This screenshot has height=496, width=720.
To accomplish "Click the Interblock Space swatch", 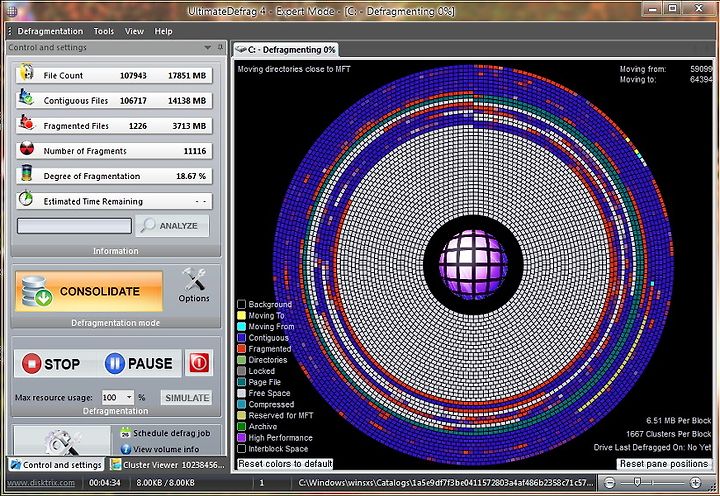I will click(241, 449).
